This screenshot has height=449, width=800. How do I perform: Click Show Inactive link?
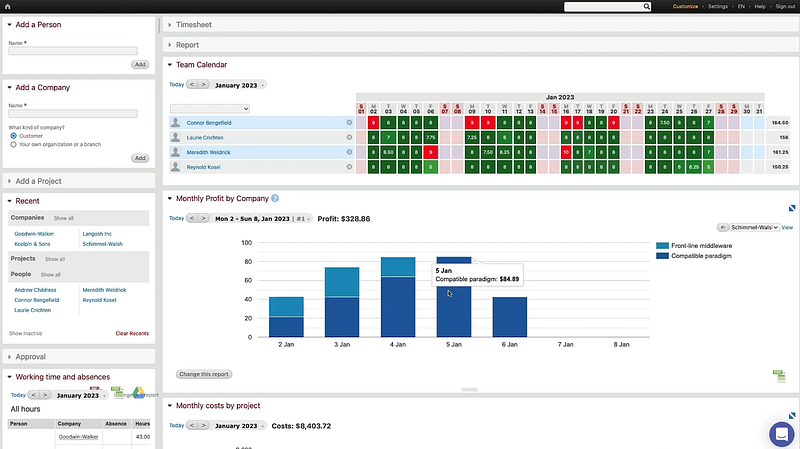[x=26, y=333]
